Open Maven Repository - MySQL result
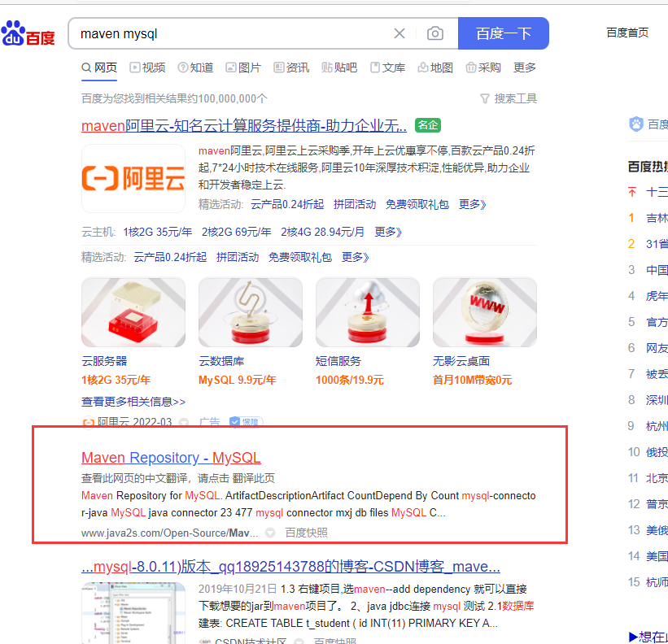The image size is (668, 644). pyautogui.click(x=171, y=458)
